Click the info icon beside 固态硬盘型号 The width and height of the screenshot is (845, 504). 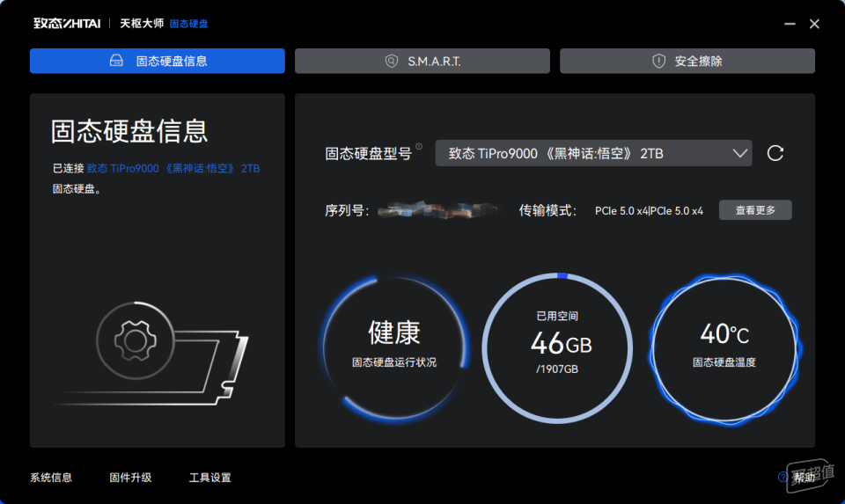click(x=419, y=147)
